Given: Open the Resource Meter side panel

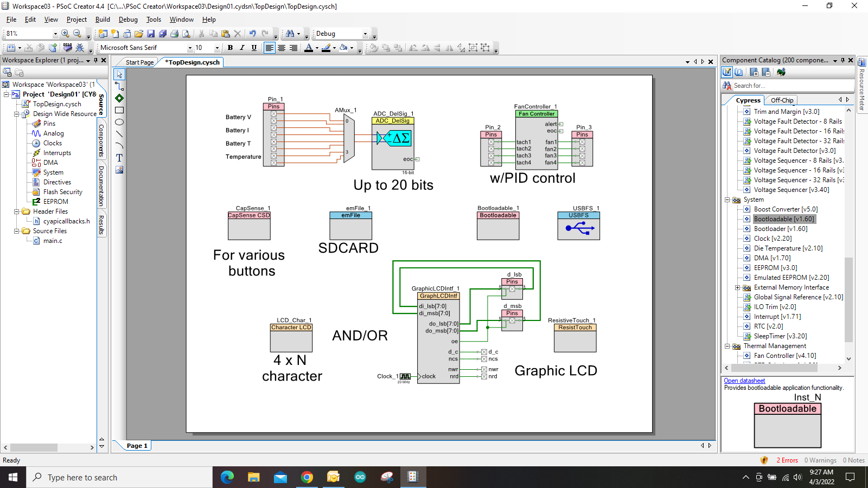Looking at the screenshot, I should click(861, 86).
